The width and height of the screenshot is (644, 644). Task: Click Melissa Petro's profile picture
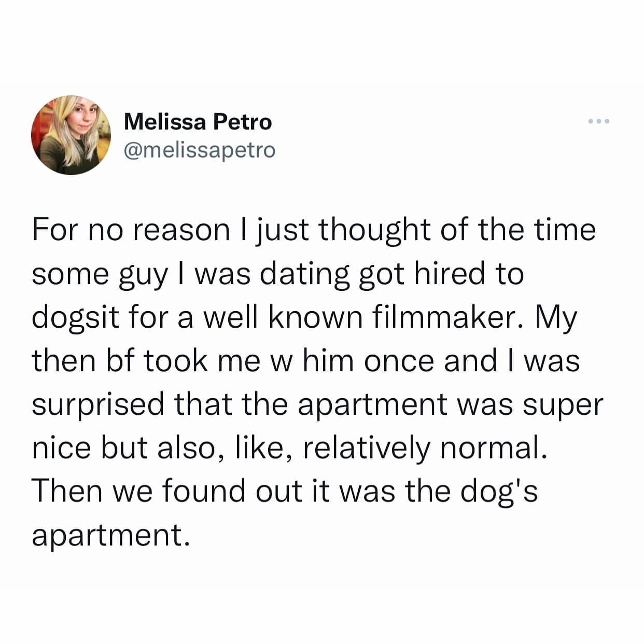tap(73, 134)
